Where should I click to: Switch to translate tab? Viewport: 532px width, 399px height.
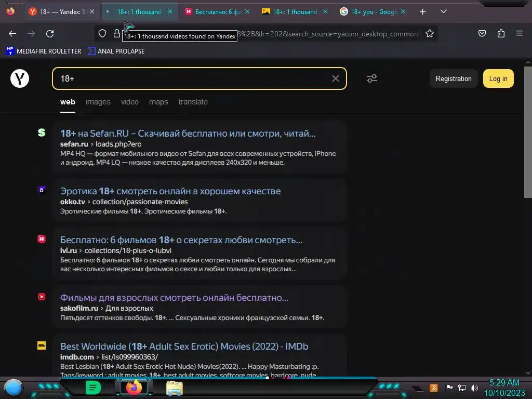click(x=193, y=102)
